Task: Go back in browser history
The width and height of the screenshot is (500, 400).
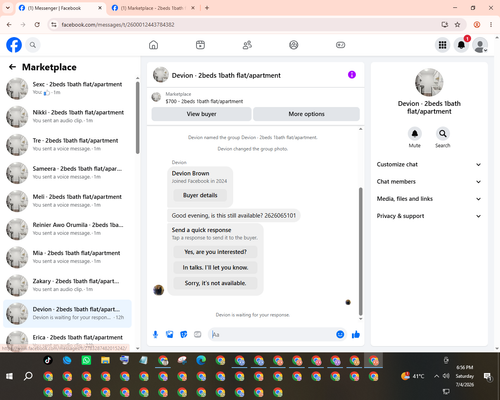Action: 9,25
